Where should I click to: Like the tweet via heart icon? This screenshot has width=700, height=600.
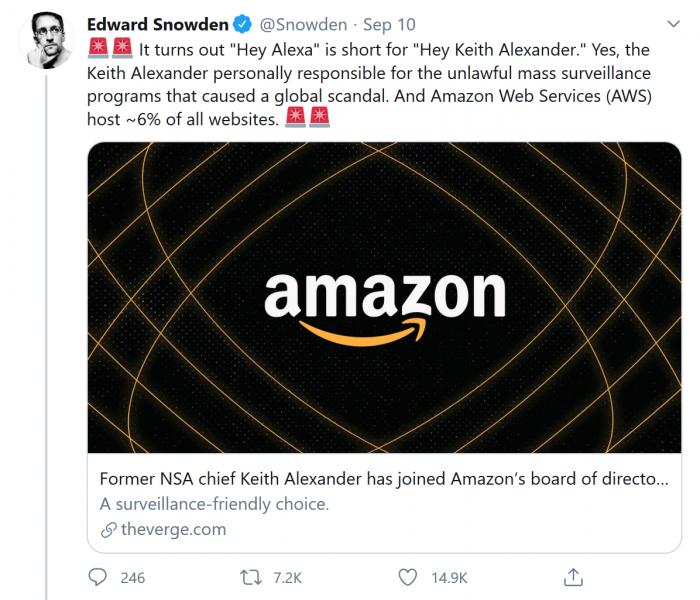407,577
